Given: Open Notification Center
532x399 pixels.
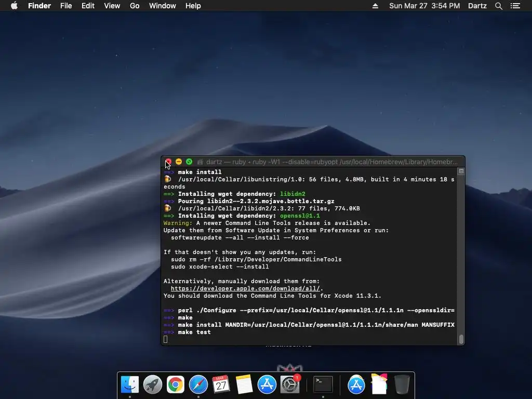Looking at the screenshot, I should [515, 6].
